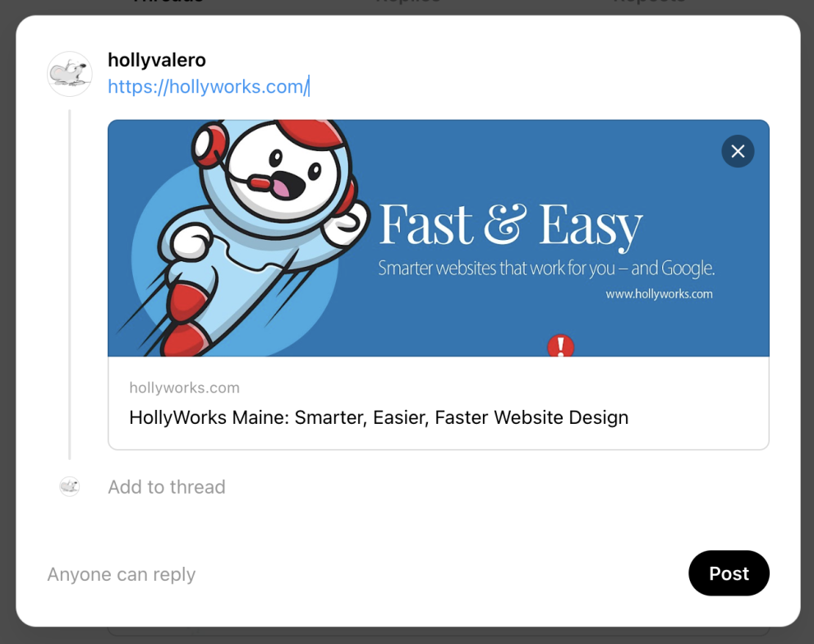Click the small avatar beside Add to thread
814x644 pixels.
pos(70,487)
